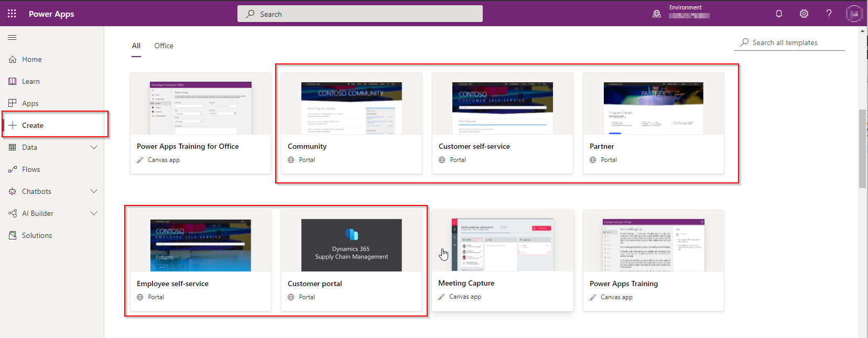Click the Flows icon in sidebar
The image size is (868, 338).
point(13,169)
